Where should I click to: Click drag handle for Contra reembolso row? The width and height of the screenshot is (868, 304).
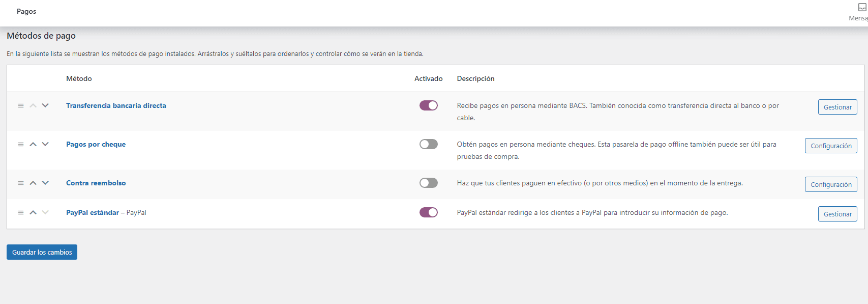21,183
